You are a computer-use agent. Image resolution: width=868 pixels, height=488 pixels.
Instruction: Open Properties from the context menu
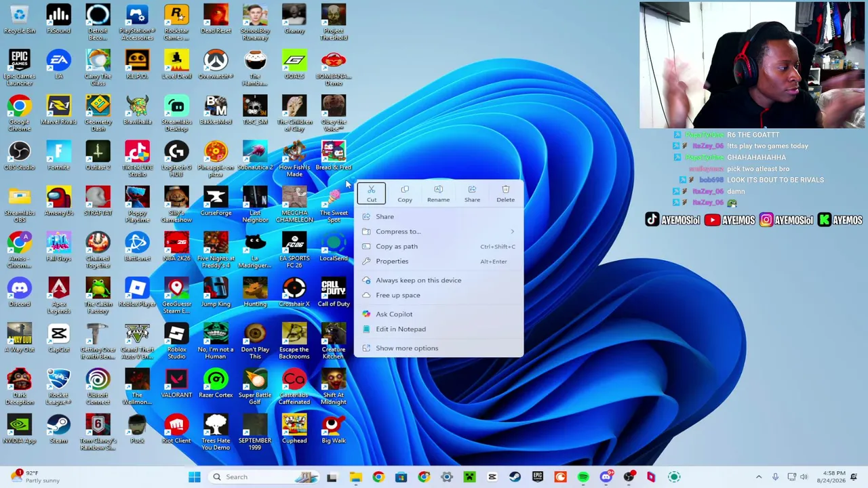439,261
